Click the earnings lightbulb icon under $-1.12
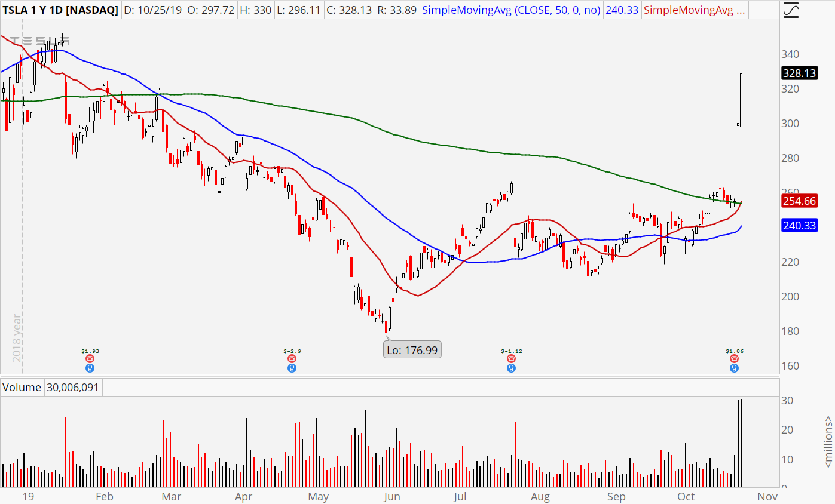Image resolution: width=835 pixels, height=504 pixels. point(511,368)
